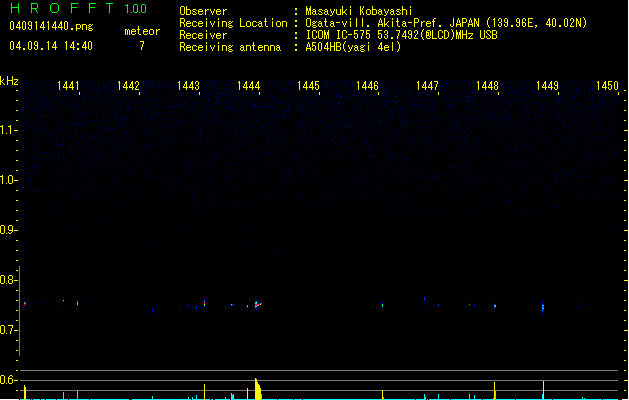Screen dimensions: 629x400
Task: Click the bright meteor echo just before 1444
Action: 258,305
